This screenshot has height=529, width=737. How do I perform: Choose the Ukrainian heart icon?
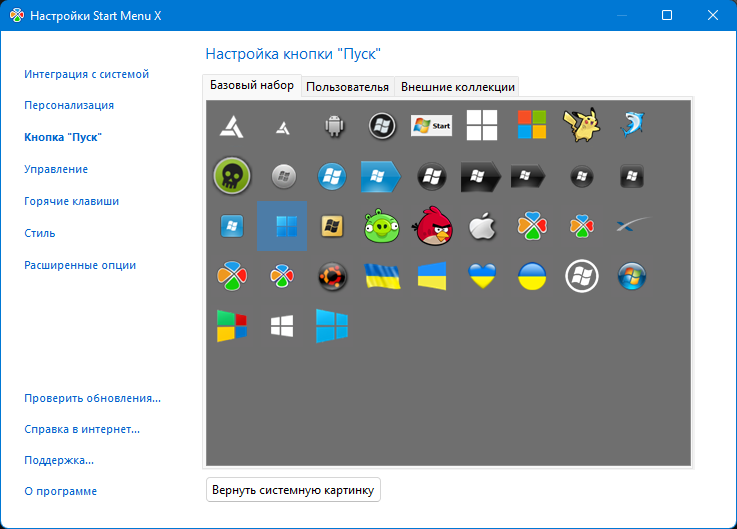coord(482,277)
